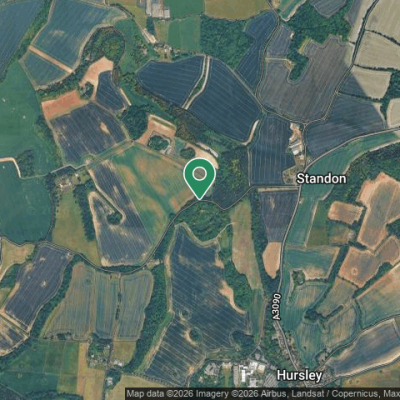
Task: Click the A3090 road label
Action: point(277,307)
